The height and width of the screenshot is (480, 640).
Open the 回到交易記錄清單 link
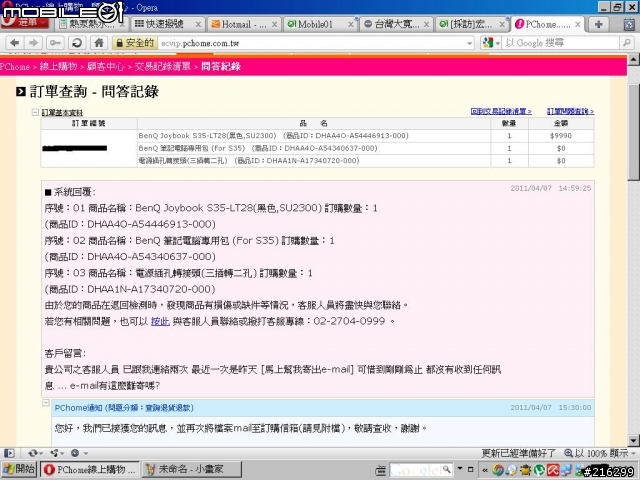(x=501, y=111)
